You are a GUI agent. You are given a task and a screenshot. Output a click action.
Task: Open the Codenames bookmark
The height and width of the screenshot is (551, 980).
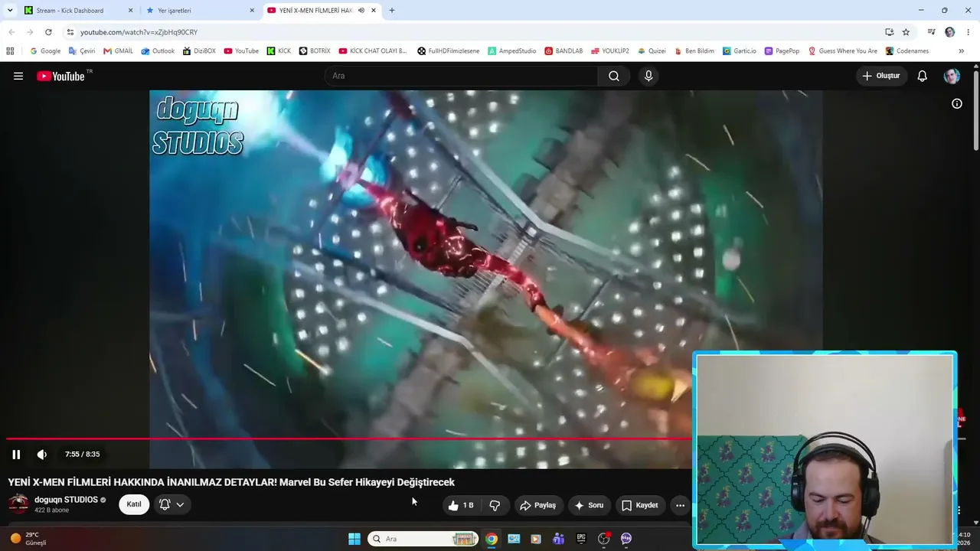(x=907, y=51)
